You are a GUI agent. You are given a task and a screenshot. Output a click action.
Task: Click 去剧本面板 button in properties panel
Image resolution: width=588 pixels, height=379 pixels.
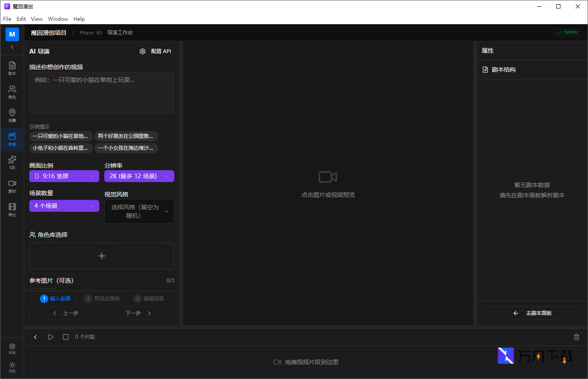(x=532, y=313)
